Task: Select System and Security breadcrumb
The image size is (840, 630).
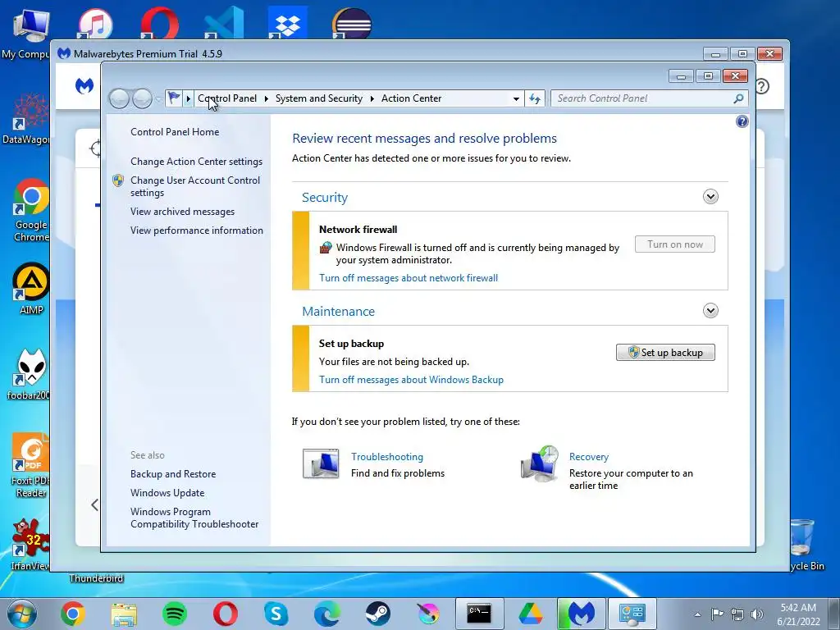Action: coord(319,98)
